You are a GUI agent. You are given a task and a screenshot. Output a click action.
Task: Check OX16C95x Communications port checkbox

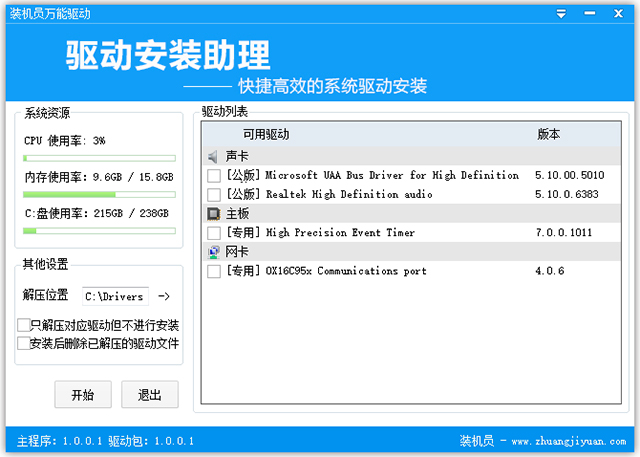click(214, 271)
